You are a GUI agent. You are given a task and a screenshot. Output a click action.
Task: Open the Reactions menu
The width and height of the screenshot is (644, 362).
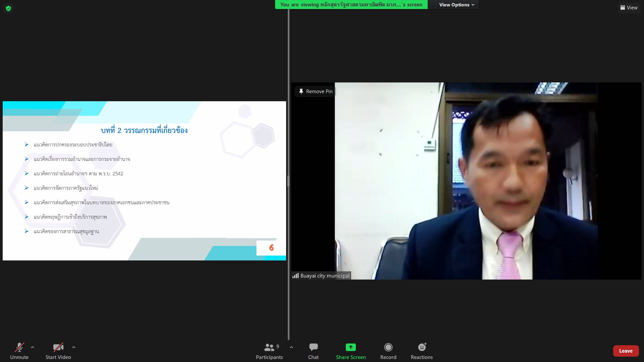click(x=422, y=351)
